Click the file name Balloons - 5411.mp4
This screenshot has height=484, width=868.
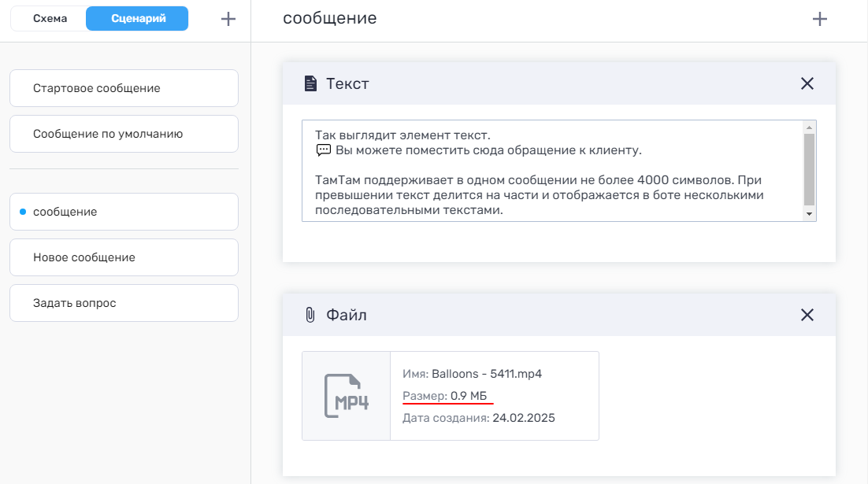pyautogui.click(x=487, y=374)
